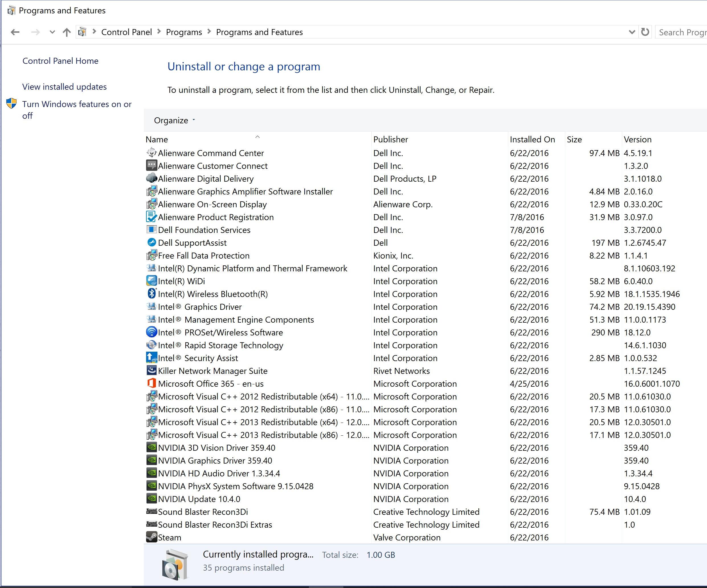Viewport: 707px width, 588px height.
Task: Open the Organize dropdown menu
Action: (174, 120)
